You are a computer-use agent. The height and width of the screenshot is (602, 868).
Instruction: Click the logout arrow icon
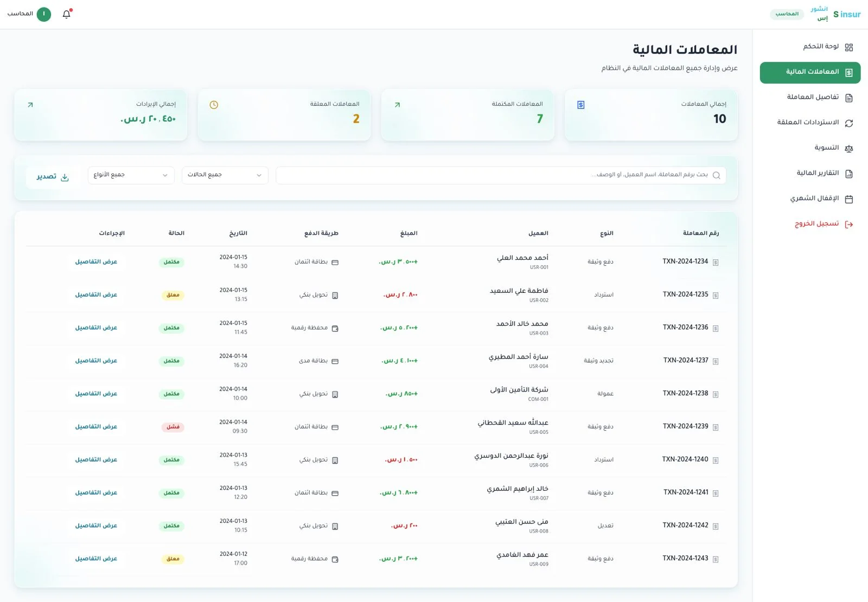tap(849, 225)
